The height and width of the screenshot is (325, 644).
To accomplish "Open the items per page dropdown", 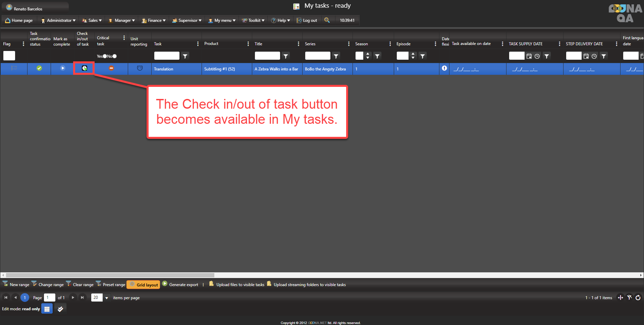I will click(x=107, y=298).
